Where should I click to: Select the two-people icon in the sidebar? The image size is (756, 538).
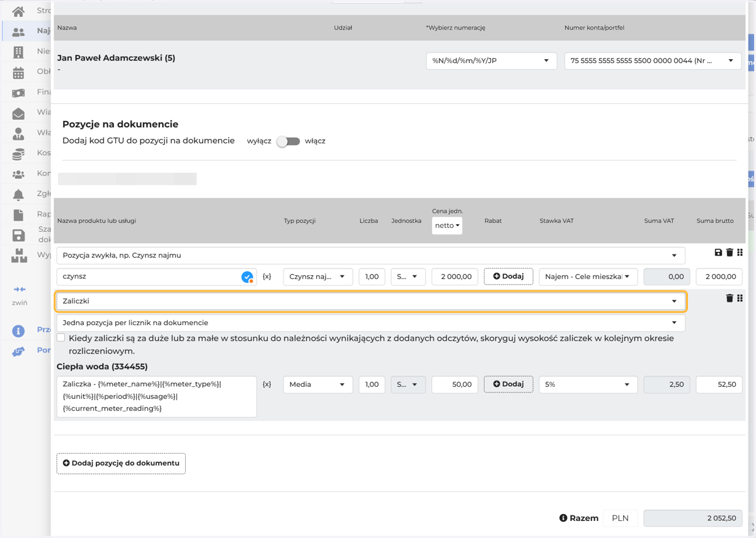click(x=18, y=31)
